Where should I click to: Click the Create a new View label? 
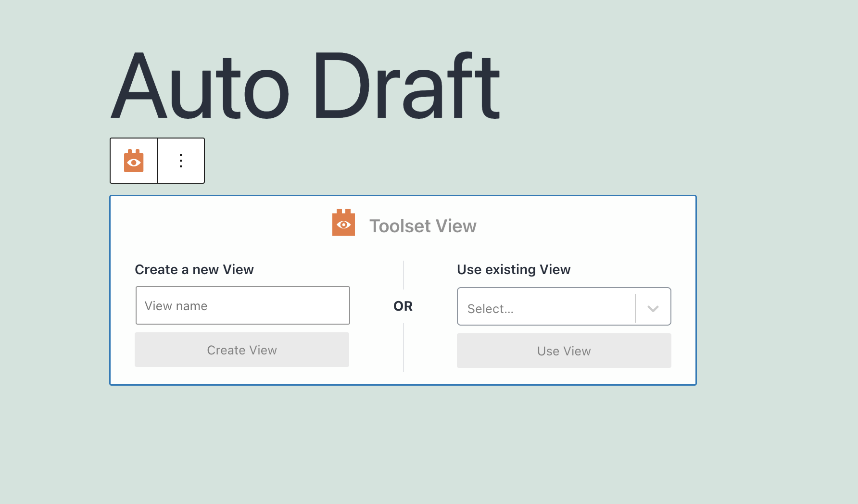click(x=194, y=270)
